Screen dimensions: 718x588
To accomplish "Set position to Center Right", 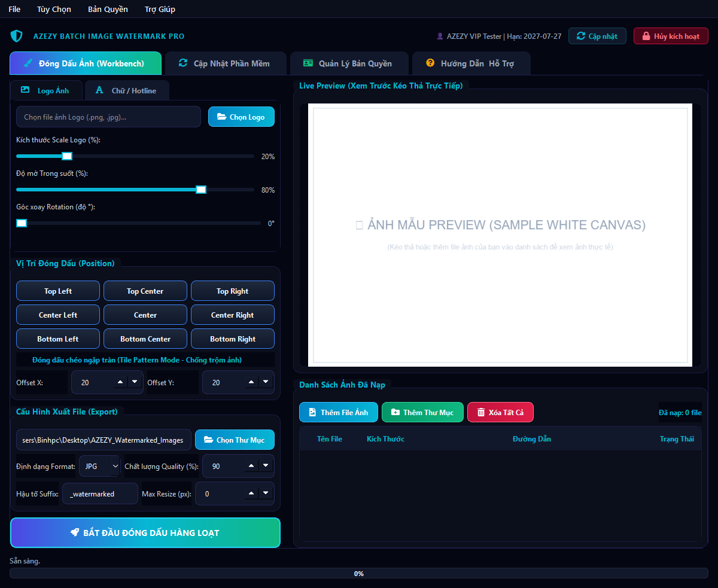I will [x=233, y=315].
